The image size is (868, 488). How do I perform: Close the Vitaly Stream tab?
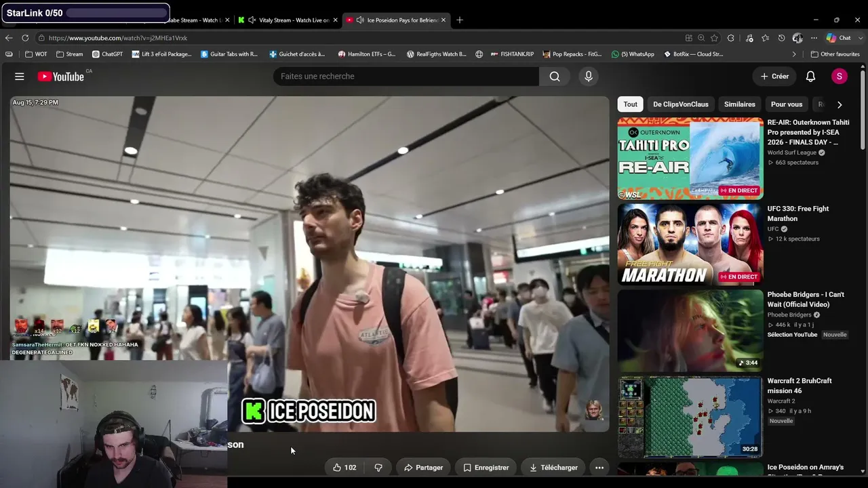pos(335,20)
